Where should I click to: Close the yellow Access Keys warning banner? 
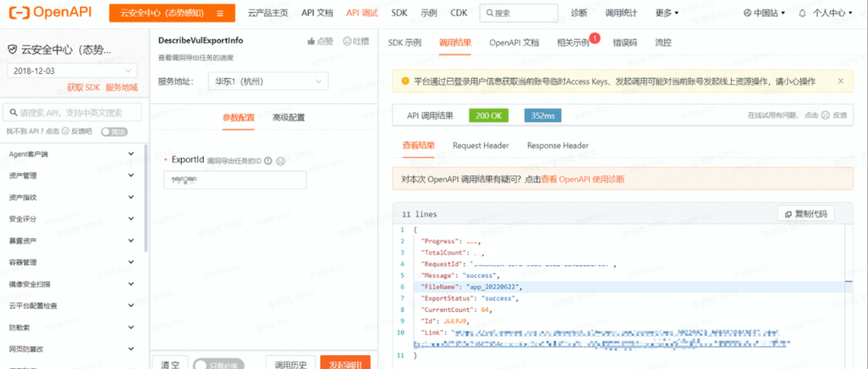click(x=840, y=81)
